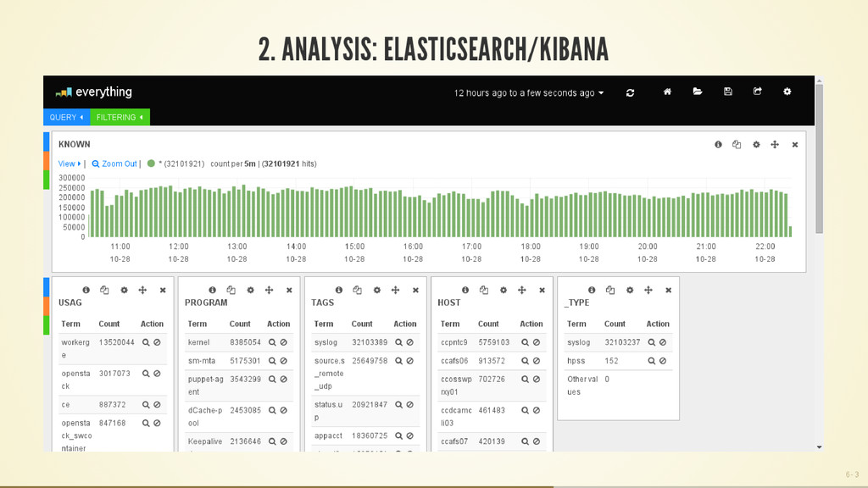The height and width of the screenshot is (488, 868).
Task: Click the blue row handle beside KNOWN
Action: coord(47,141)
